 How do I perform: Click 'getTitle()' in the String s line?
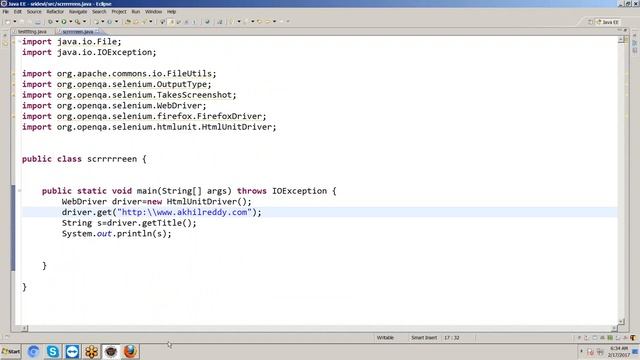(x=167, y=223)
